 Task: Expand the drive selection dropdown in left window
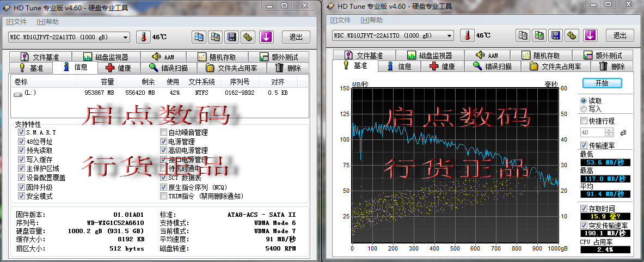(x=126, y=37)
